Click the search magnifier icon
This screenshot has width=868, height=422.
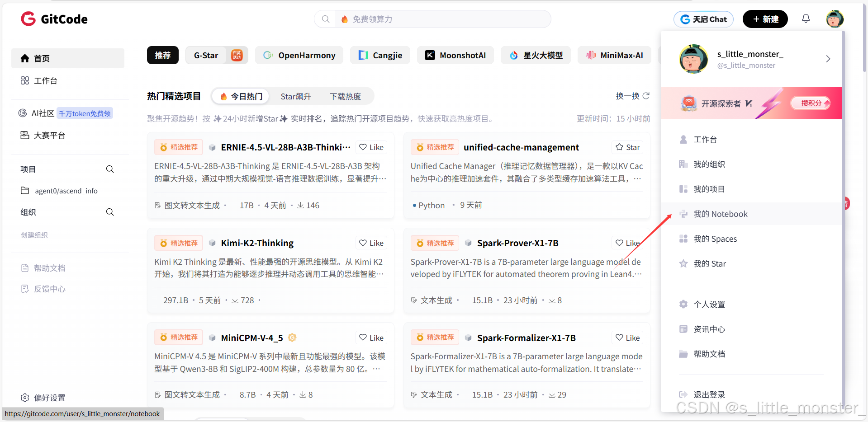[325, 19]
